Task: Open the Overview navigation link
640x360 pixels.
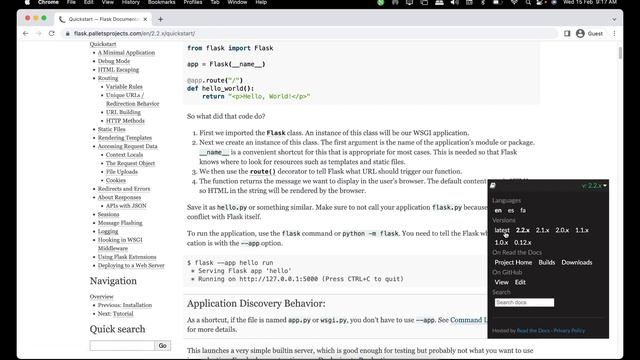Action: (x=102, y=297)
